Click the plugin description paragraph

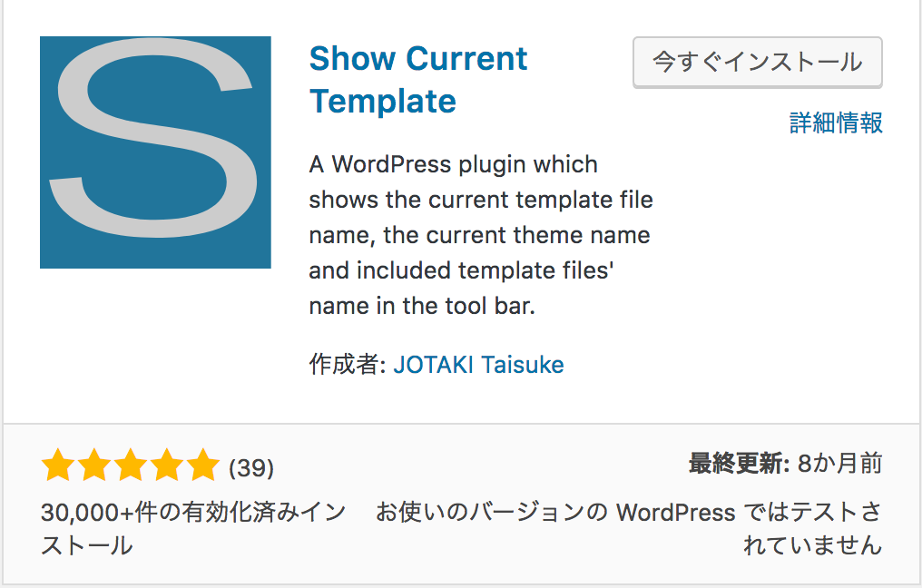coord(481,235)
